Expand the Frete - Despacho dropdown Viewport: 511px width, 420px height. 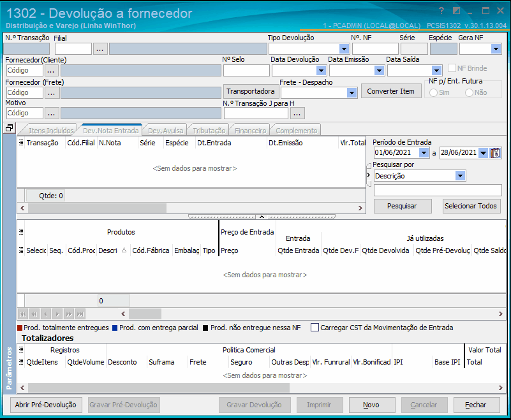click(352, 93)
